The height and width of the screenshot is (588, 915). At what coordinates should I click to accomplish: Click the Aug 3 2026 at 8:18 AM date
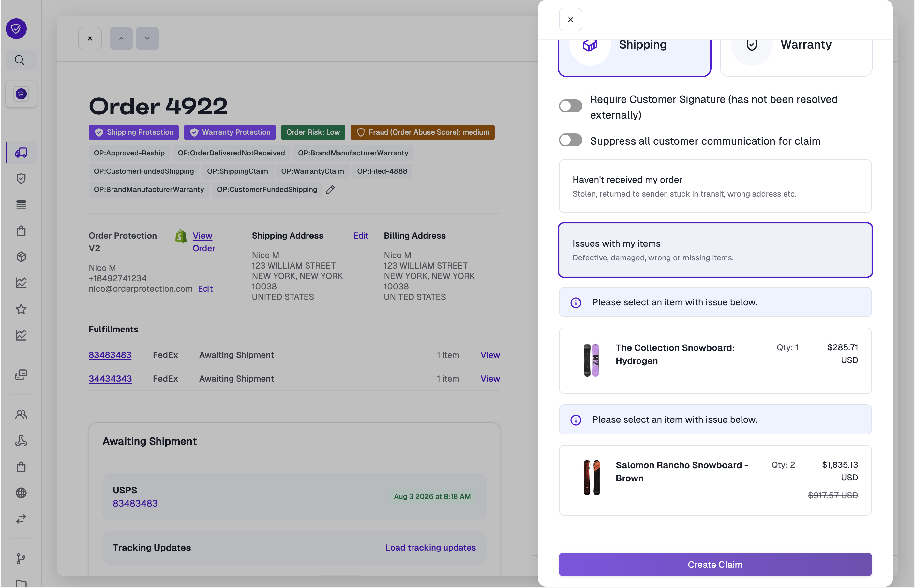tap(432, 497)
